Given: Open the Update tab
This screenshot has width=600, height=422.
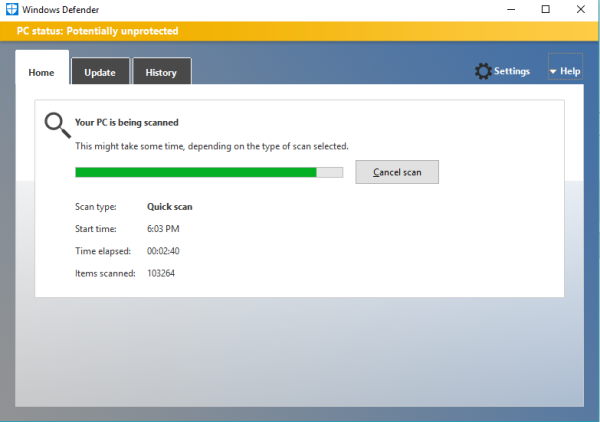Looking at the screenshot, I should [x=100, y=72].
